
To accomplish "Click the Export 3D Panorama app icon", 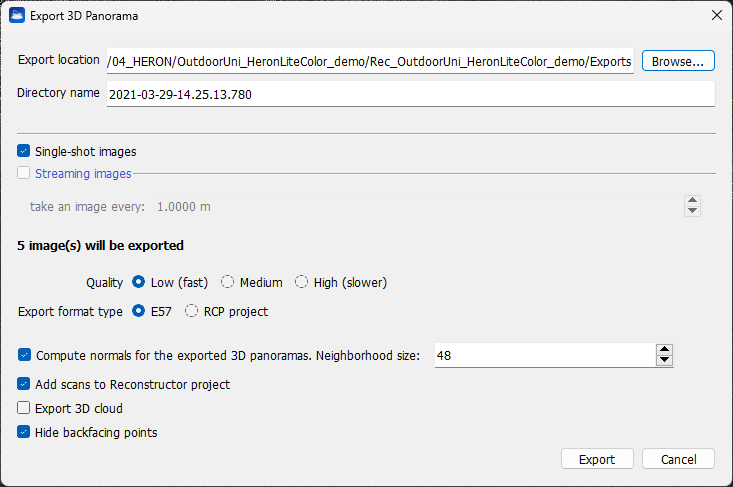I will coord(17,15).
